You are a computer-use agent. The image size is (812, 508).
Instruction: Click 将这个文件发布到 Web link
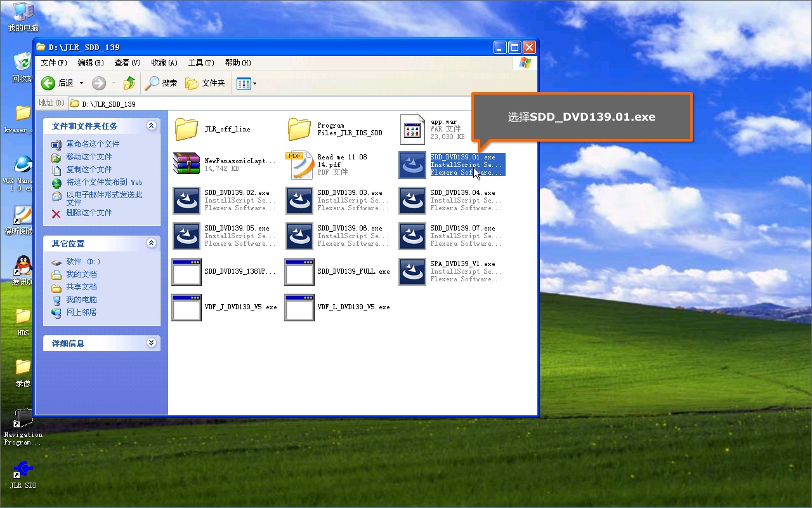[x=104, y=182]
